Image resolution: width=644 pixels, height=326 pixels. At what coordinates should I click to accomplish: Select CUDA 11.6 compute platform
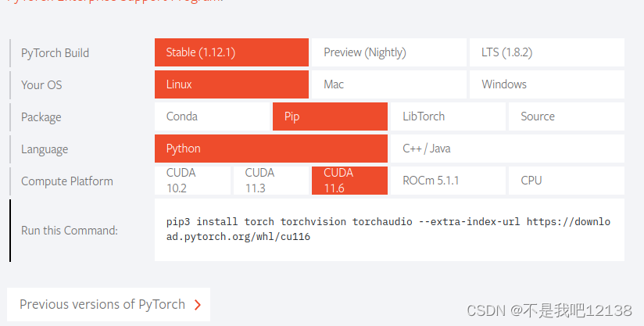pyautogui.click(x=349, y=181)
